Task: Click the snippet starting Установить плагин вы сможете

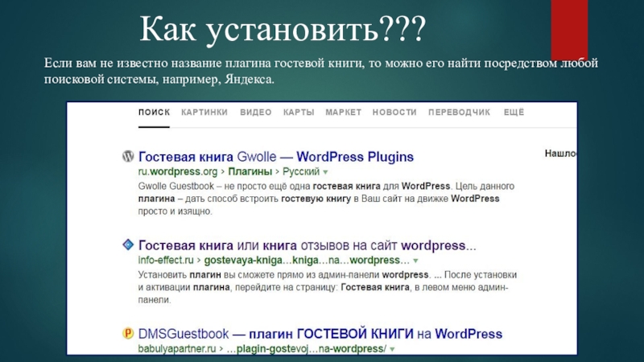Action: click(x=328, y=287)
